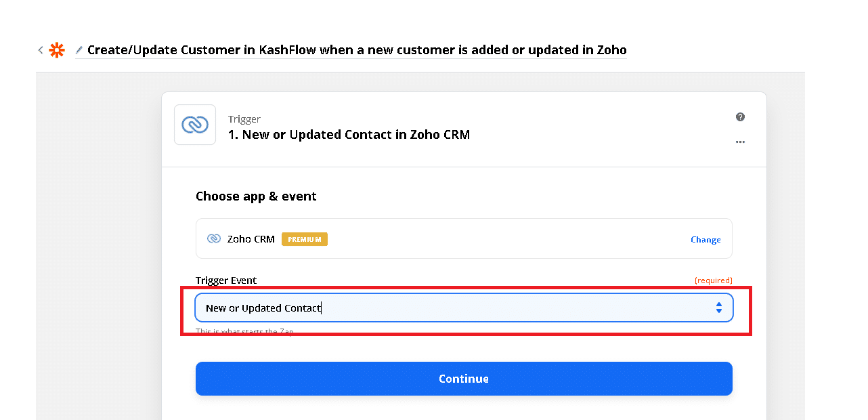The height and width of the screenshot is (420, 868).
Task: Open the three-dot more options menu
Action: click(x=740, y=142)
